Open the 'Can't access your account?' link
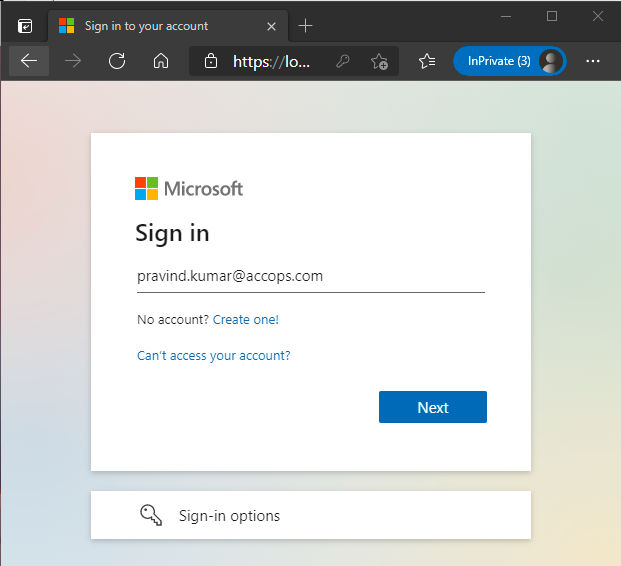621x566 pixels. (214, 356)
